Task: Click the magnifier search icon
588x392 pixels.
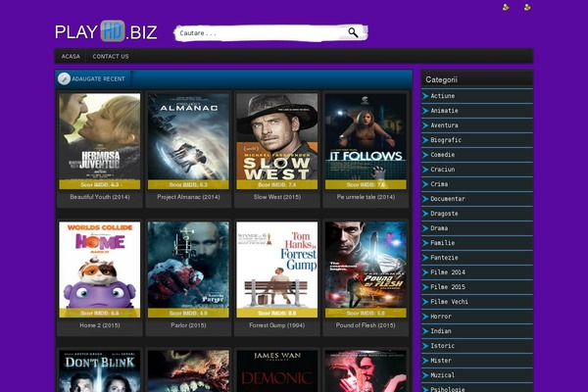Action: pos(353,32)
